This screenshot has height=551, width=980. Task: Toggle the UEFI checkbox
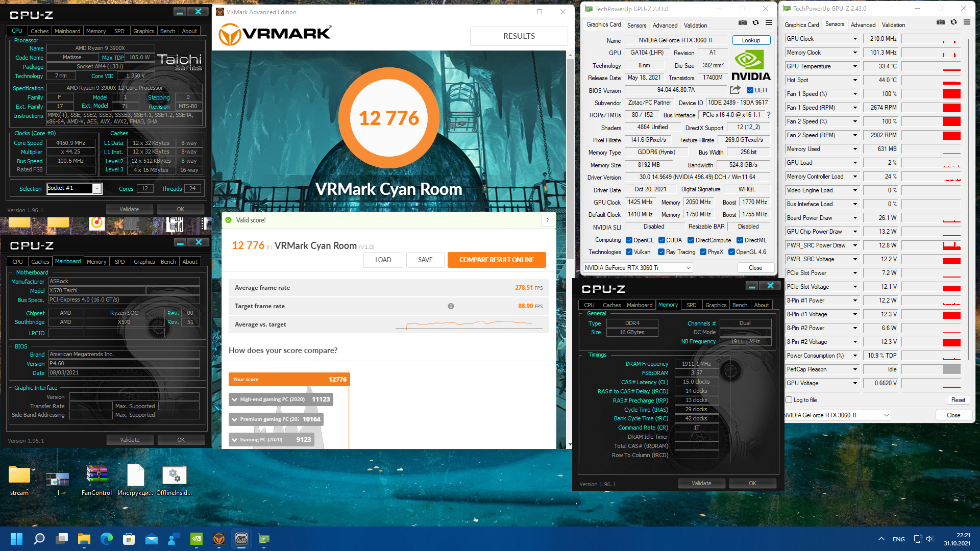pyautogui.click(x=750, y=90)
